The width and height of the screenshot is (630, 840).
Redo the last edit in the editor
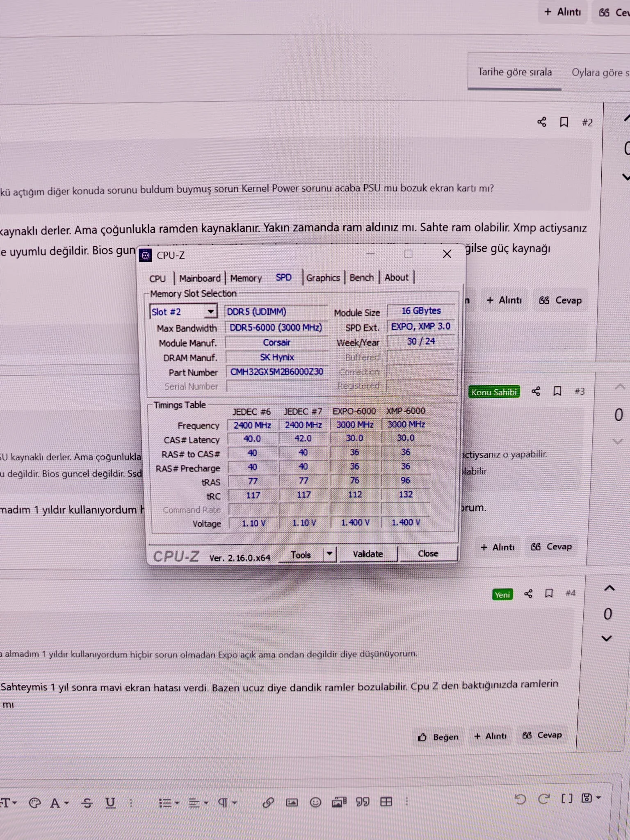click(x=544, y=799)
